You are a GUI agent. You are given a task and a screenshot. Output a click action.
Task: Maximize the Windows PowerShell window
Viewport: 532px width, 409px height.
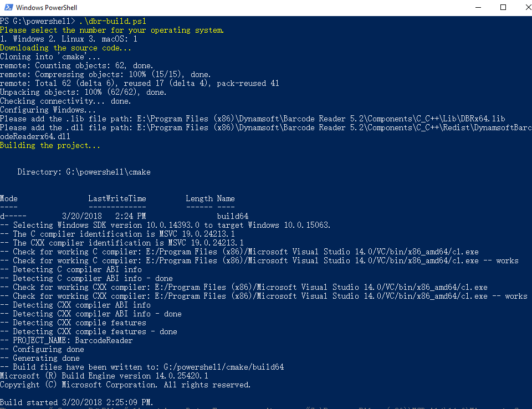(503, 8)
